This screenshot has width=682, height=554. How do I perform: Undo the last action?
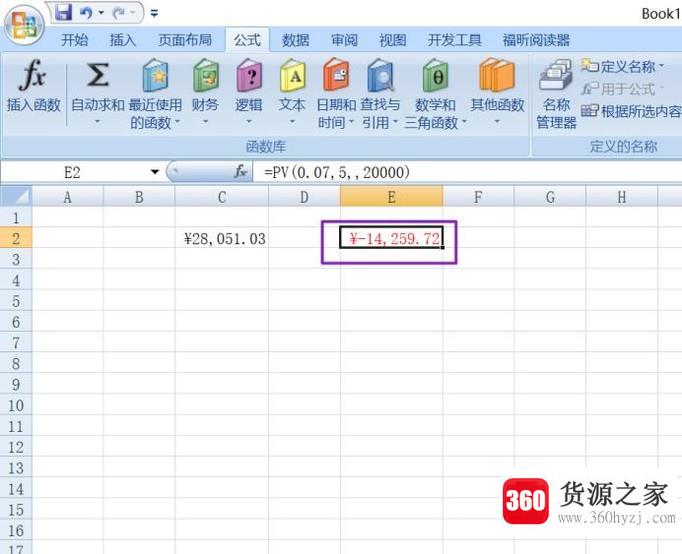click(x=86, y=13)
